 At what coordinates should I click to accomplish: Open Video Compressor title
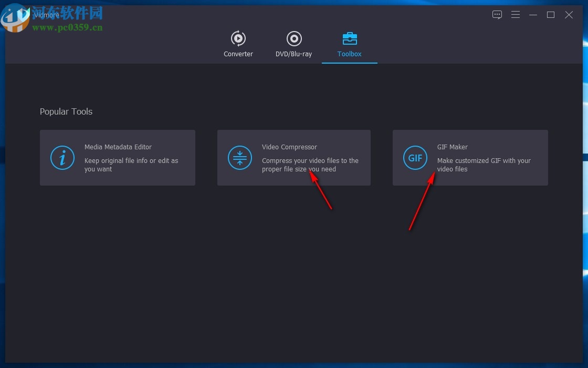coord(289,147)
